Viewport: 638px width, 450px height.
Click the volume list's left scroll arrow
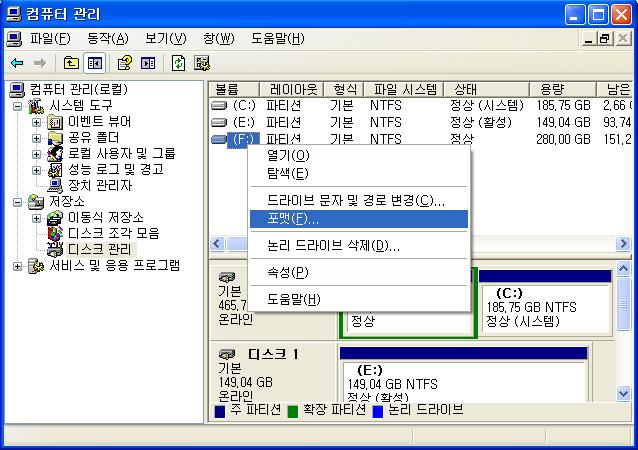point(215,245)
